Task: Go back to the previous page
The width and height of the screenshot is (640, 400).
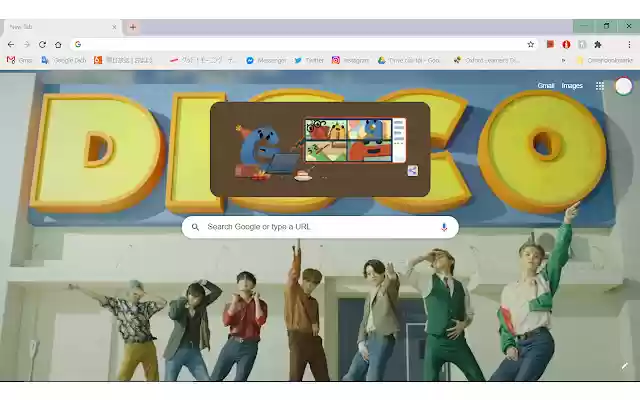Action: click(x=11, y=44)
